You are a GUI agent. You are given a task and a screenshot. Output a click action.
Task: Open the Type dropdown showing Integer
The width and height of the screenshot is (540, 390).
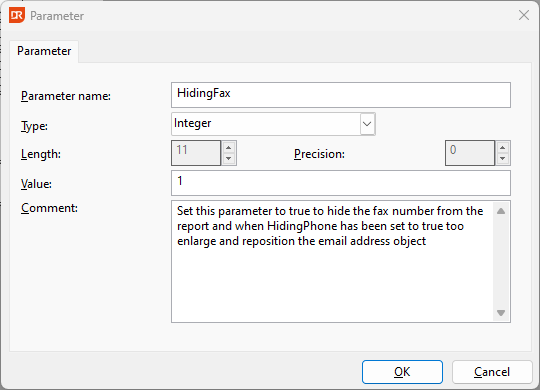[x=273, y=124]
